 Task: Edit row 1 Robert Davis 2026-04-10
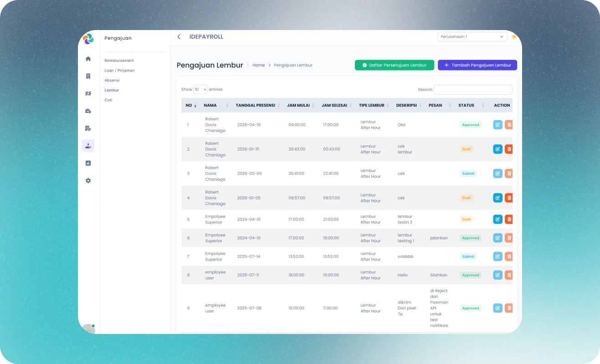498,125
